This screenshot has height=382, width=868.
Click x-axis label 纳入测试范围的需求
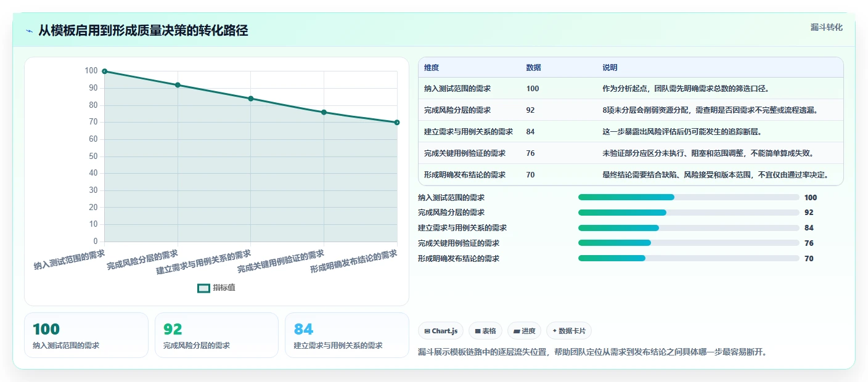click(x=70, y=260)
